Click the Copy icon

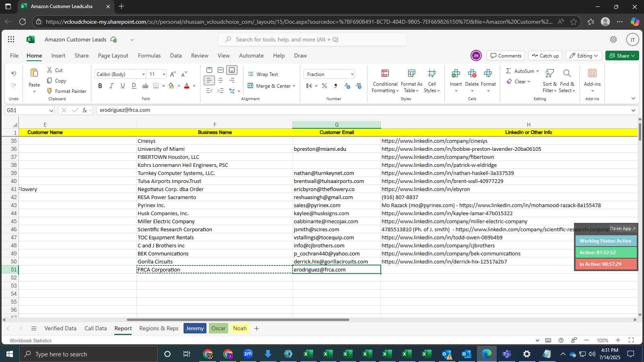click(x=50, y=80)
